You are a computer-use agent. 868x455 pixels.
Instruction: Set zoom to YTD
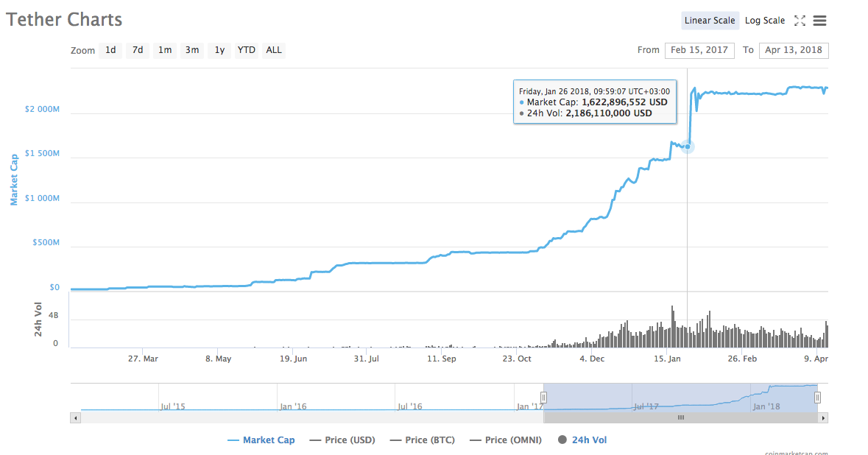pyautogui.click(x=247, y=50)
